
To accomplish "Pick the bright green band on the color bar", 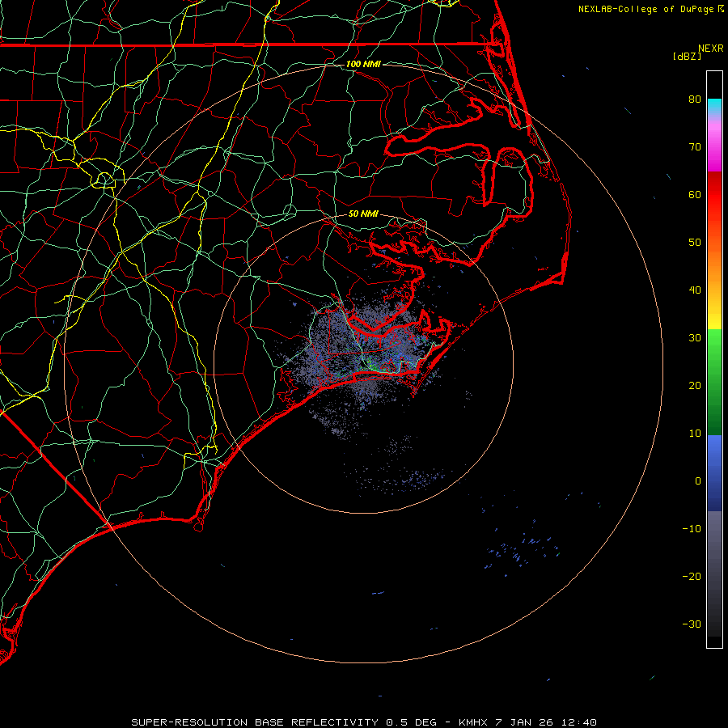I will (714, 341).
